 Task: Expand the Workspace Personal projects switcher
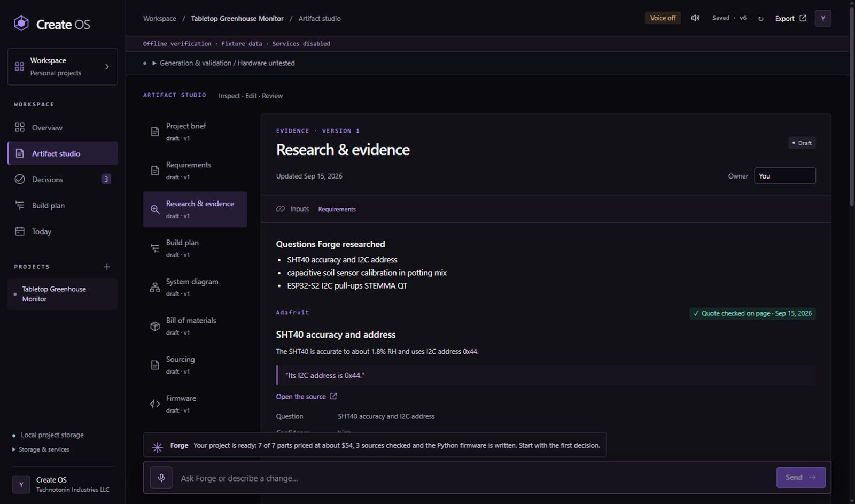click(x=63, y=67)
